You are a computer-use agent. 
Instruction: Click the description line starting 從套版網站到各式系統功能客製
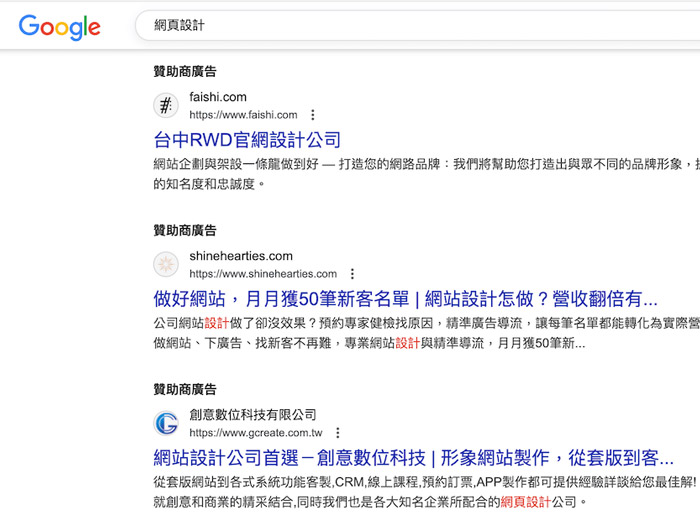click(x=425, y=482)
